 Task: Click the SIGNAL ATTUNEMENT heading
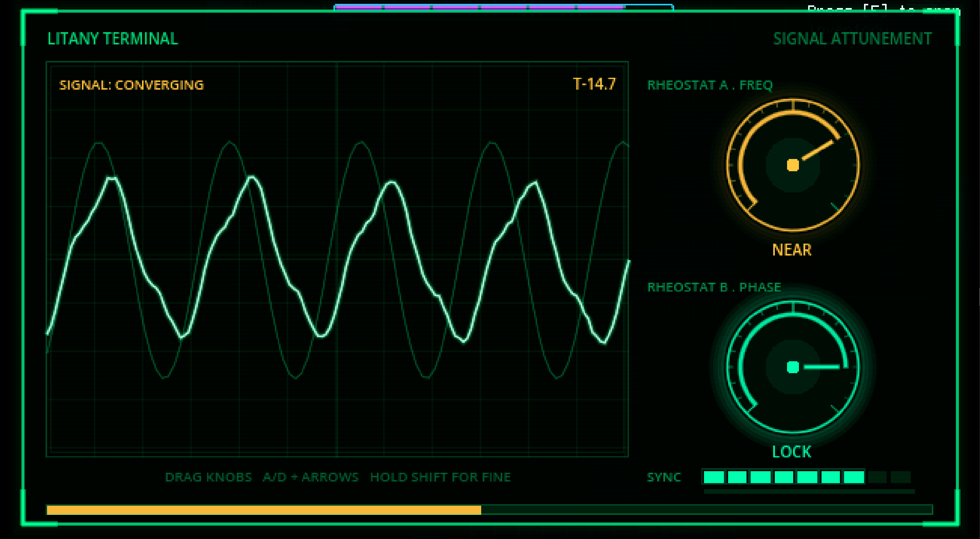[853, 39]
